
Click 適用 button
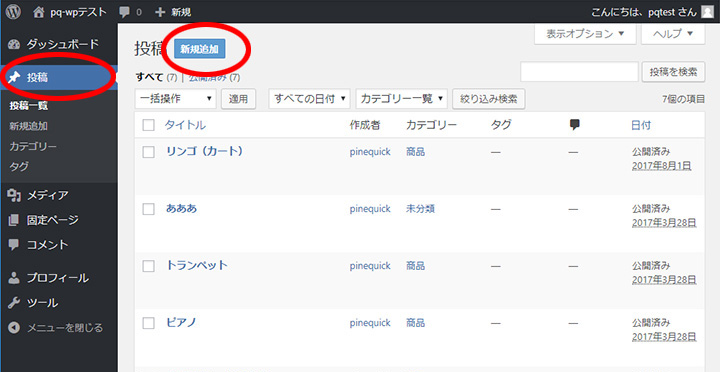238,99
